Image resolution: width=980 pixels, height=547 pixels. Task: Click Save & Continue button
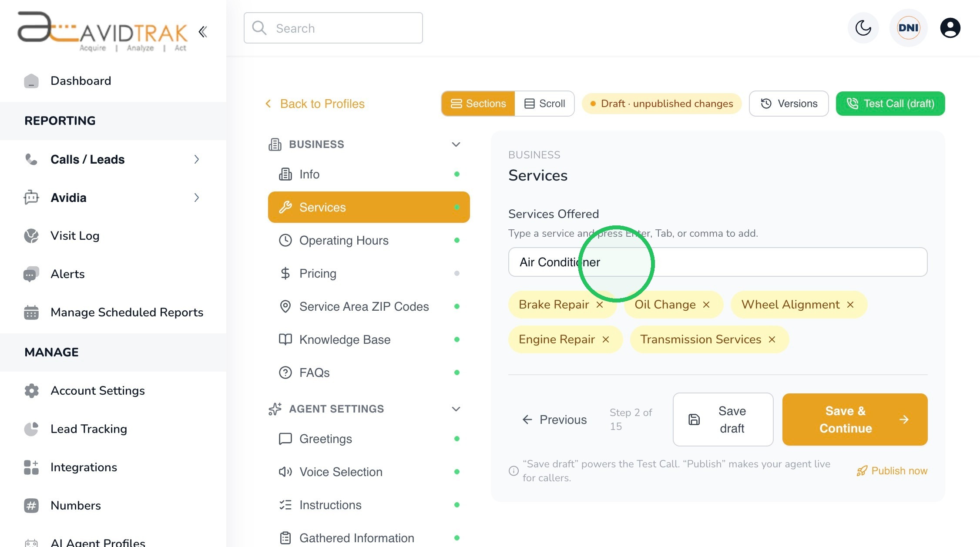pyautogui.click(x=855, y=419)
